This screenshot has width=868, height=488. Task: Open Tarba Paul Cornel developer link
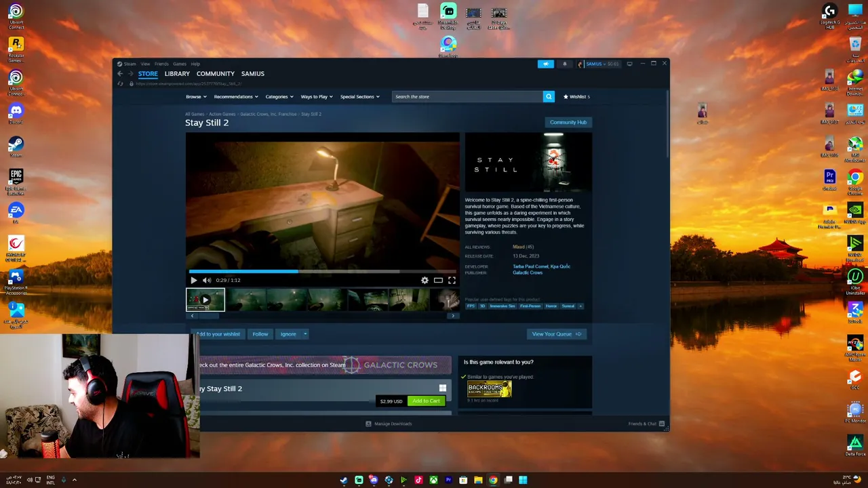click(x=530, y=266)
